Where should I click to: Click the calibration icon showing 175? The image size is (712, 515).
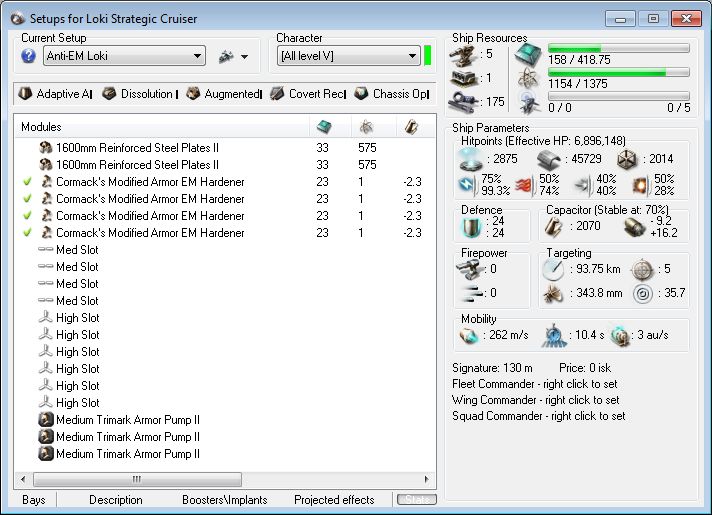pos(463,102)
